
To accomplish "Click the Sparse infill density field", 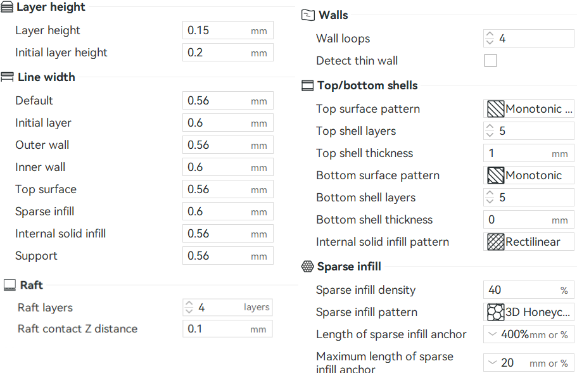I will (529, 290).
